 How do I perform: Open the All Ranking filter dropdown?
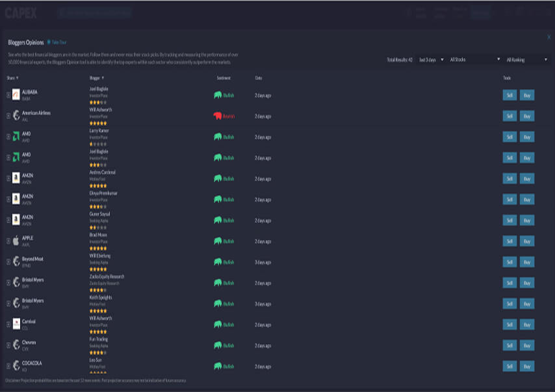526,60
